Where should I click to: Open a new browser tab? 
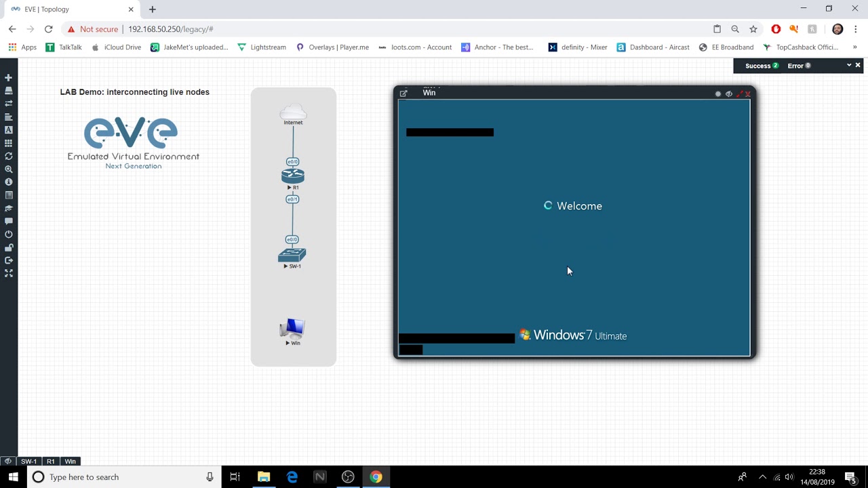pyautogui.click(x=153, y=9)
